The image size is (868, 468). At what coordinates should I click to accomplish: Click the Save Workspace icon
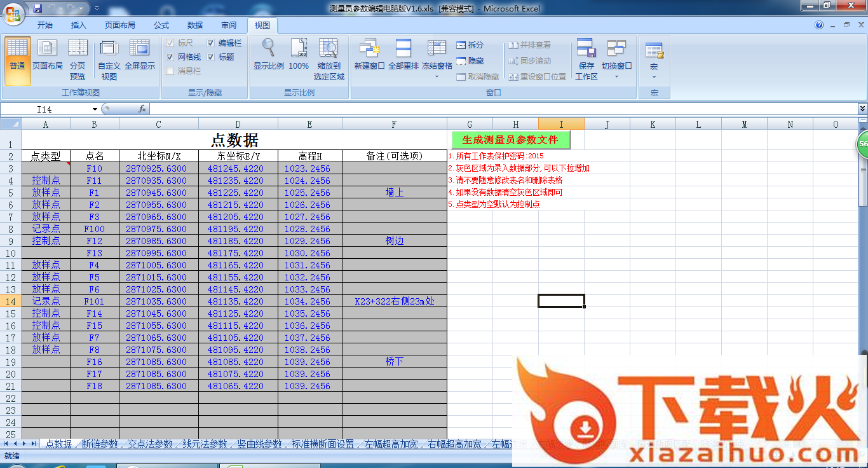click(x=586, y=48)
